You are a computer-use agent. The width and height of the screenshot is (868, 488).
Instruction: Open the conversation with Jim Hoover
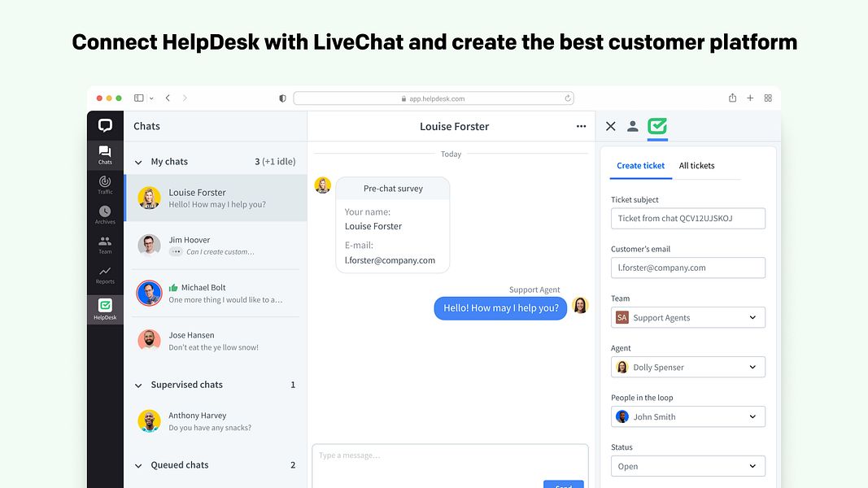pyautogui.click(x=216, y=246)
